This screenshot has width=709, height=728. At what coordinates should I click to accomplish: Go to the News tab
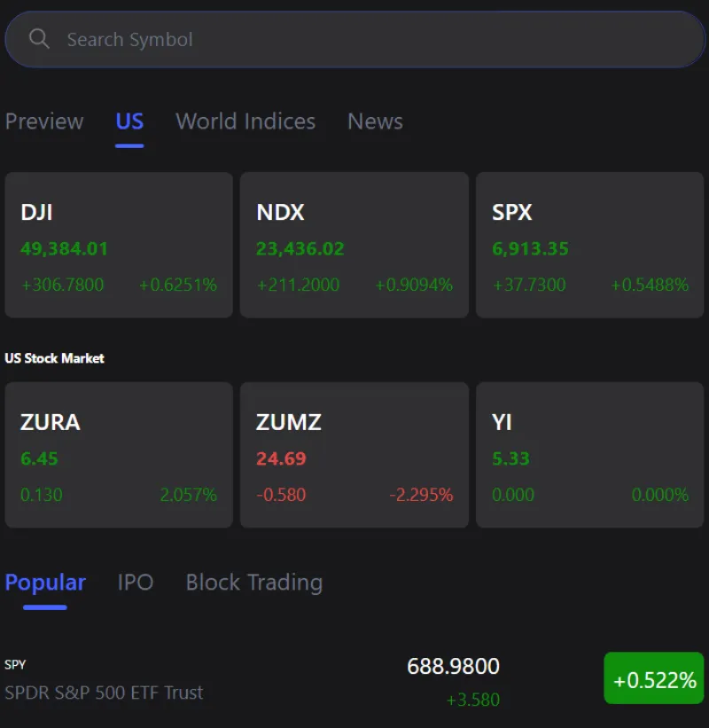click(x=375, y=121)
